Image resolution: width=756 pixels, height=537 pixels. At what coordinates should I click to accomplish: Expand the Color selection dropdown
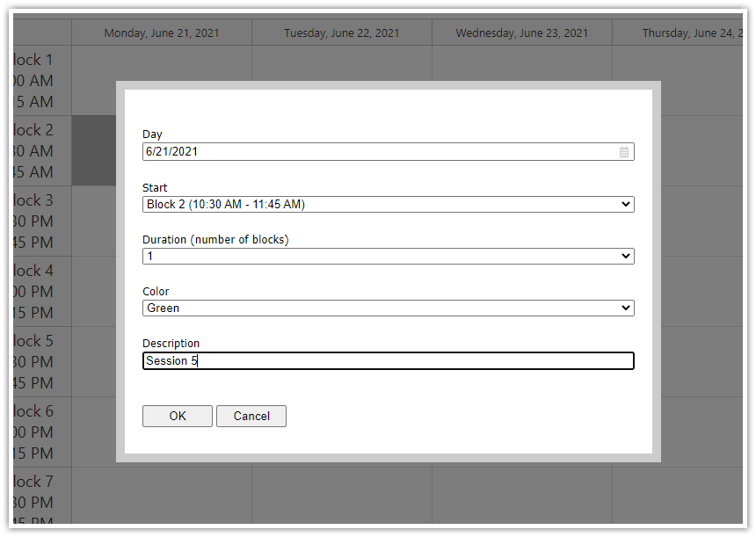389,307
